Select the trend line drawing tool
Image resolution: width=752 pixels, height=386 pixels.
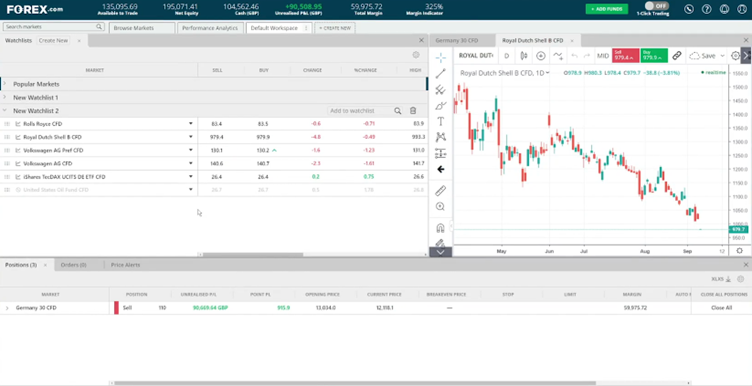(x=441, y=73)
